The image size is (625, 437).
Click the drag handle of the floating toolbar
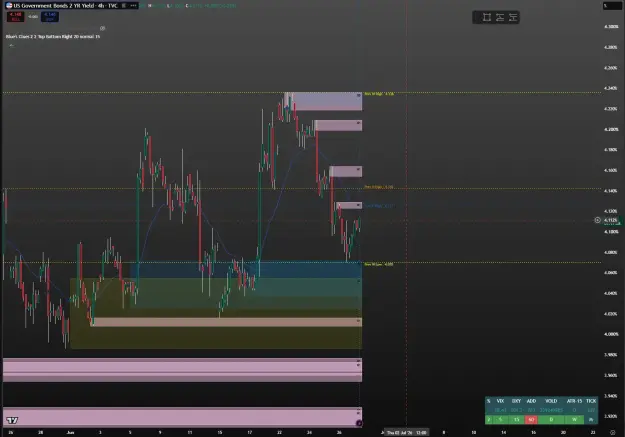(477, 17)
